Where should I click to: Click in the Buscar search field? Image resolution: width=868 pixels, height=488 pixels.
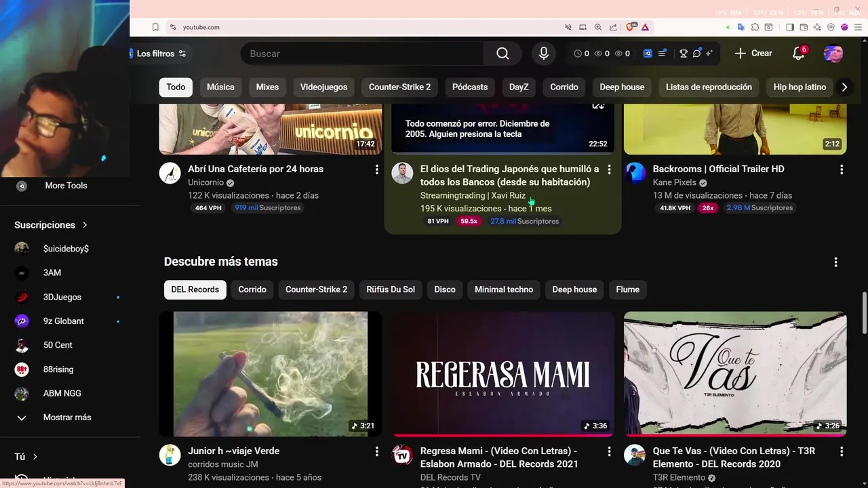(x=362, y=54)
